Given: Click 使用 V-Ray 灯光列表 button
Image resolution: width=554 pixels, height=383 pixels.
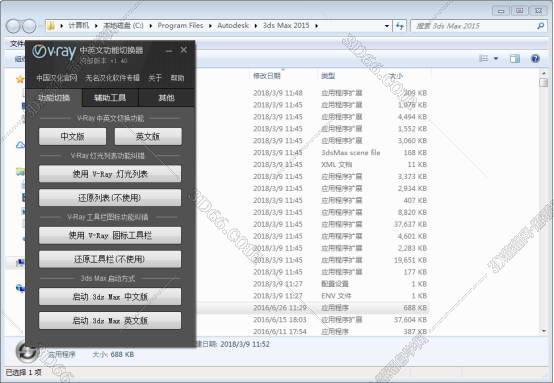Looking at the screenshot, I should [x=110, y=174].
